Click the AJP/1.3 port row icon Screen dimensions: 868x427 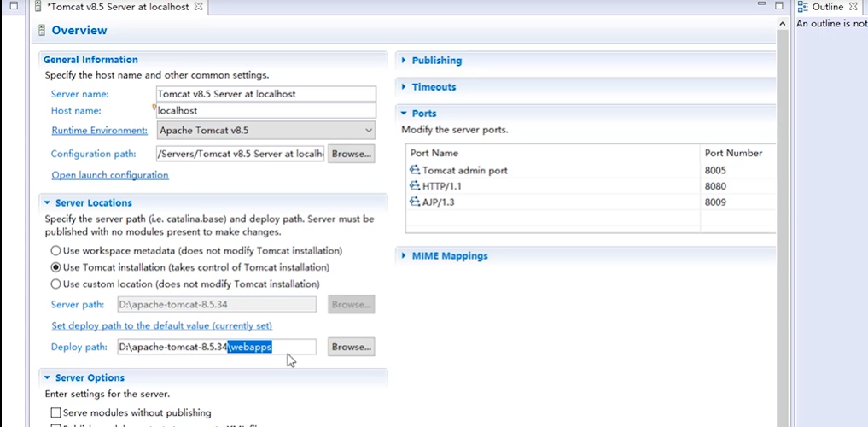pos(415,202)
